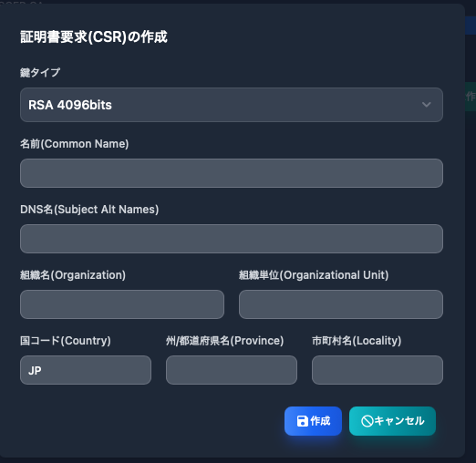Click the floppy disk save icon
Screen dimensions: 476x463
click(x=302, y=421)
